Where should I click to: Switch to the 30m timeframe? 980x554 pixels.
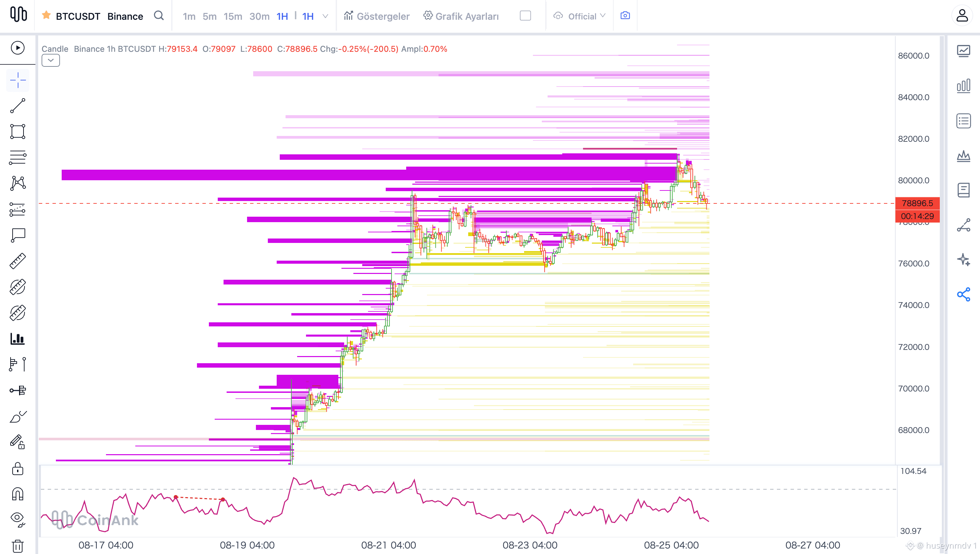[259, 16]
